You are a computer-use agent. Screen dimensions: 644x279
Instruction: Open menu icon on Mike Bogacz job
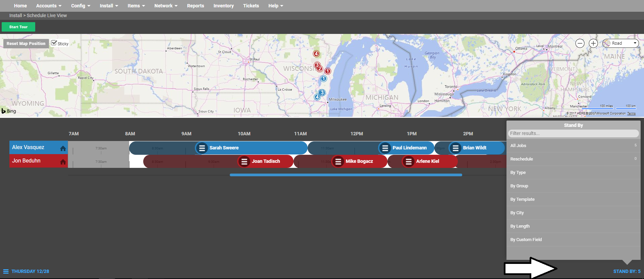[338, 161]
